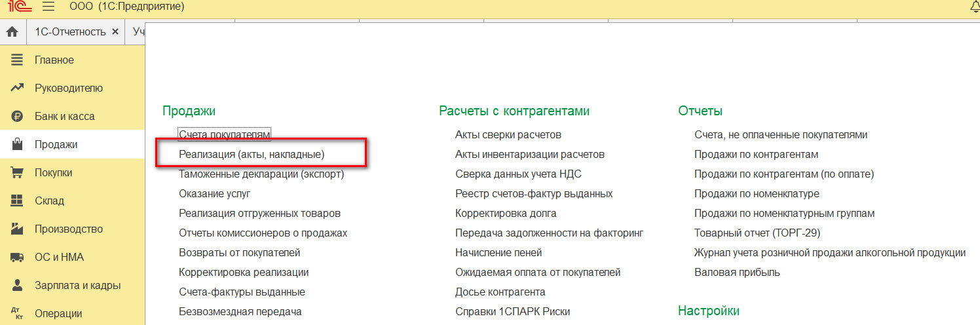Open Продажи по контрагентам (по оплате)
Image resolution: width=980 pixels, height=325 pixels.
tap(784, 174)
